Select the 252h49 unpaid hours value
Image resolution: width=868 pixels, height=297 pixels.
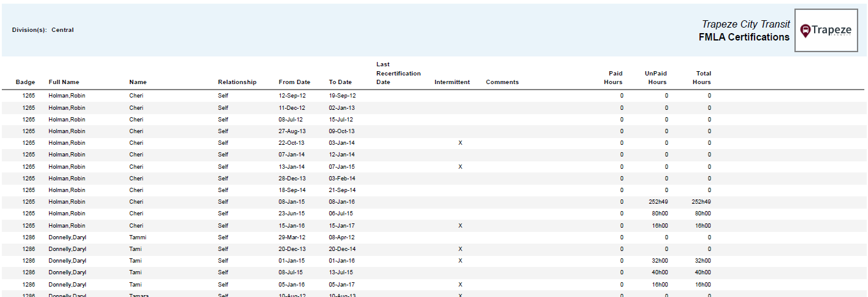[x=658, y=202]
